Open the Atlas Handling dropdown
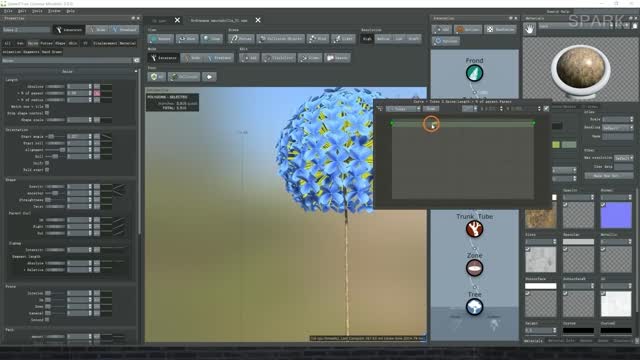This screenshot has height=360, width=640. pos(618,128)
